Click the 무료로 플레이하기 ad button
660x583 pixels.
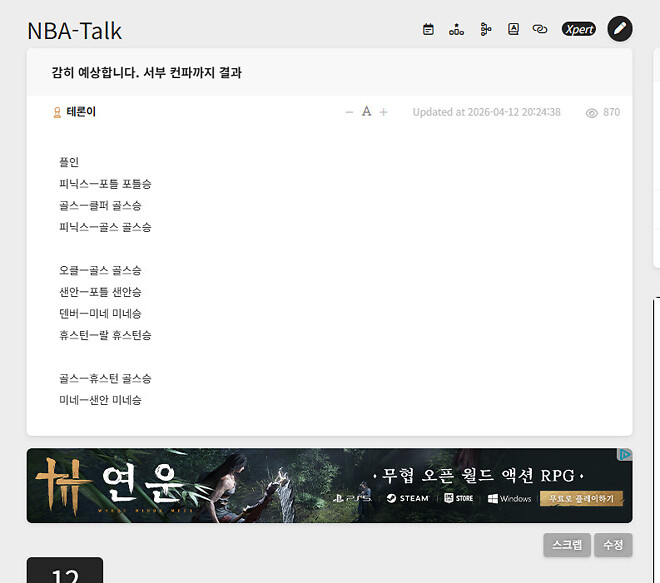(581, 498)
